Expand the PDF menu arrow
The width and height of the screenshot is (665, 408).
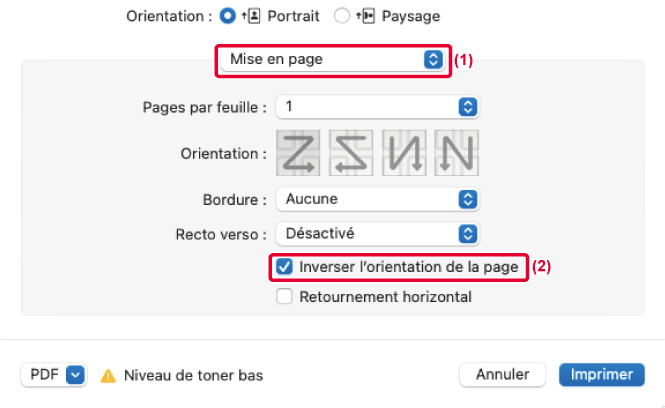coord(76,375)
